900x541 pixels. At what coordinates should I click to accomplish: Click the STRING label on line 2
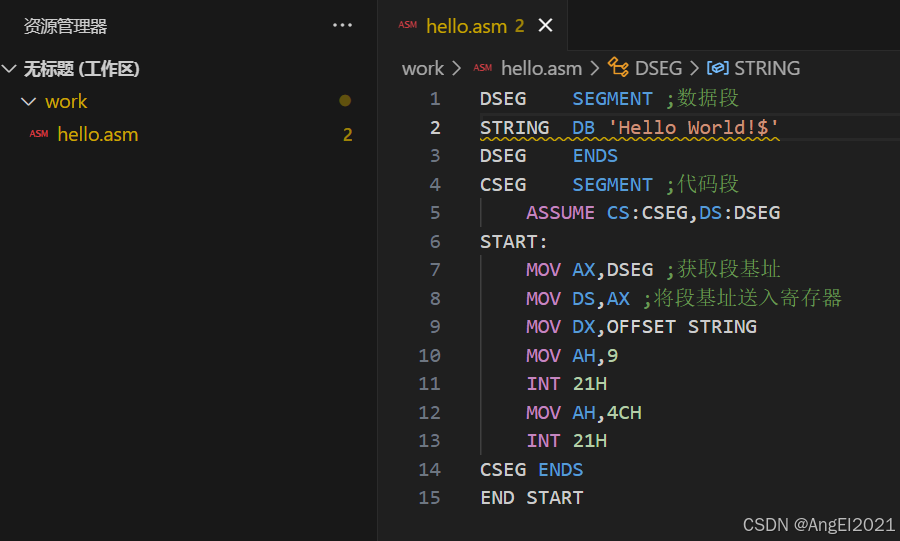point(514,127)
